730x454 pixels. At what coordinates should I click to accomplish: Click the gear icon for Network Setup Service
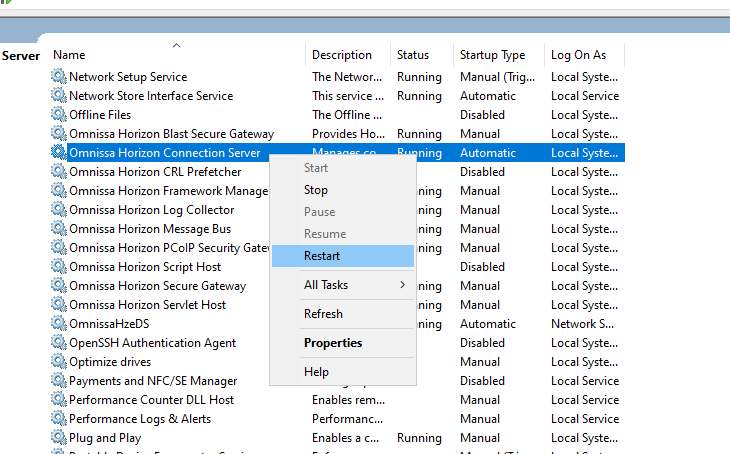[59, 76]
